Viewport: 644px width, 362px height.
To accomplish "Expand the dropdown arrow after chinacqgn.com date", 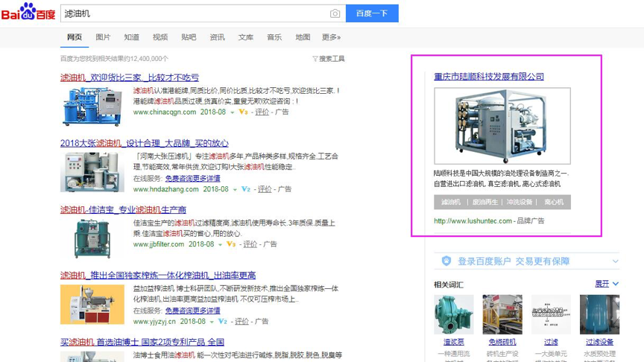I will [232, 112].
